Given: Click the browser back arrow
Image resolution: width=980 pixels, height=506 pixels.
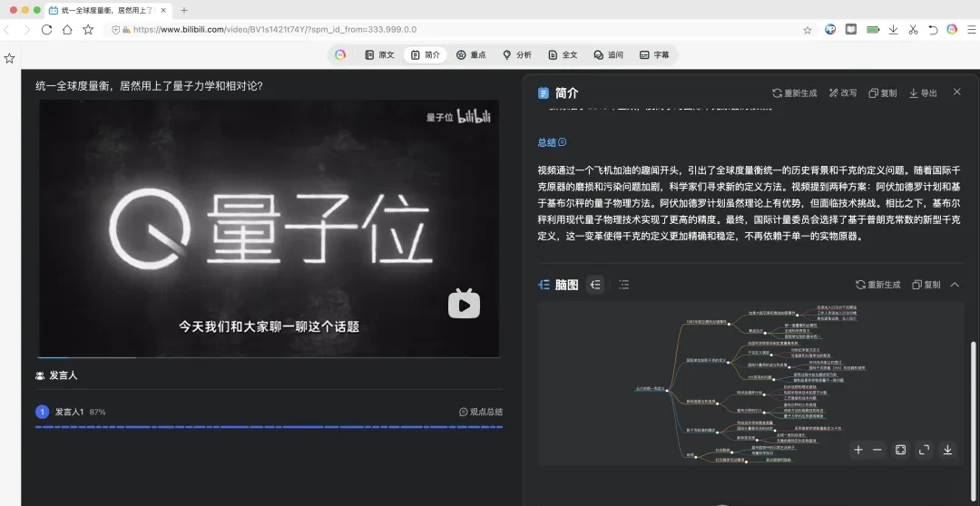Looking at the screenshot, I should tap(7, 29).
